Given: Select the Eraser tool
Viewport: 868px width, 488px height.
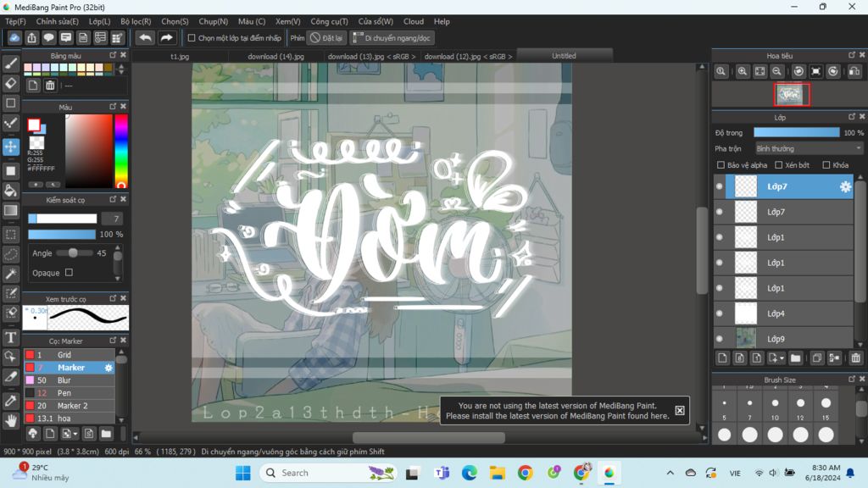Looking at the screenshot, I should [10, 83].
